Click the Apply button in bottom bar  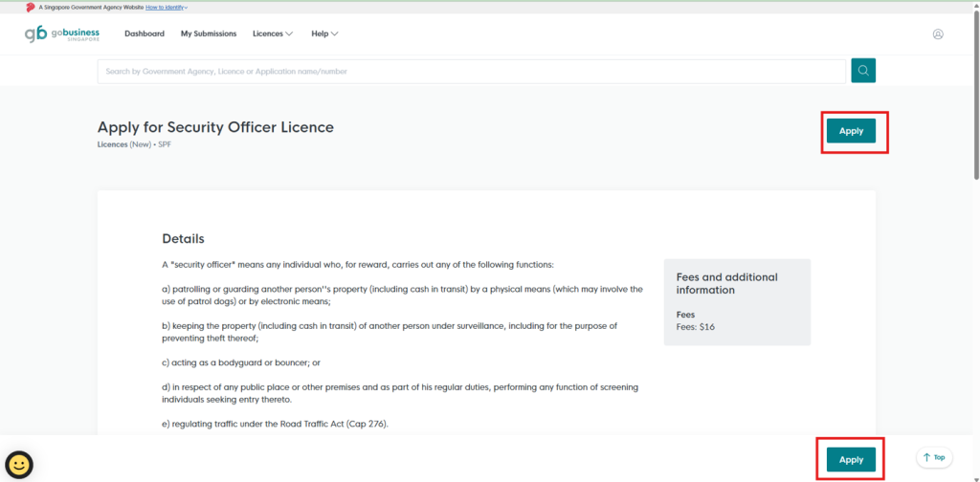pyautogui.click(x=851, y=459)
